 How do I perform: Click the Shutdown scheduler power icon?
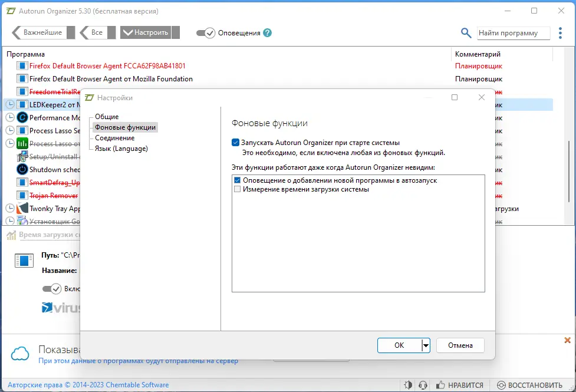click(x=22, y=169)
